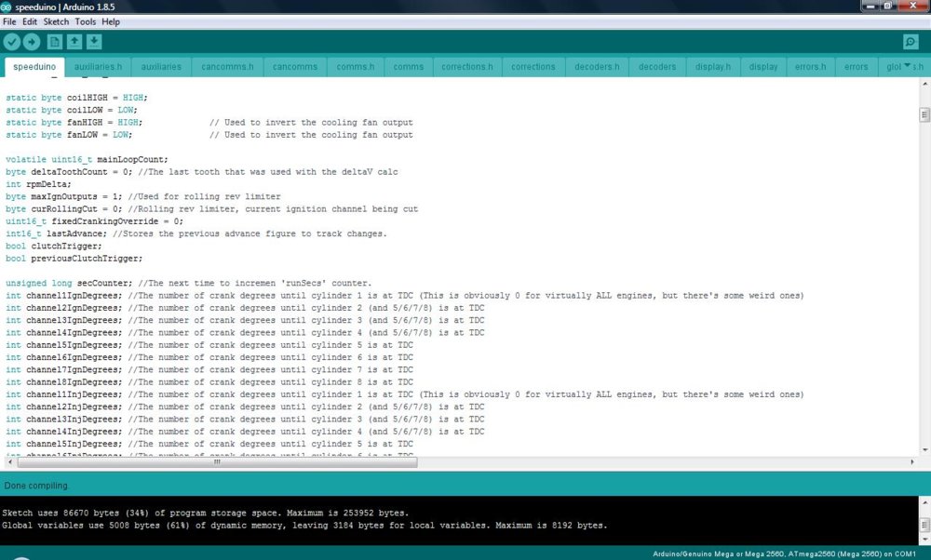Click the editor vertical scrollbar thumb
The image size is (931, 560).
point(924,114)
